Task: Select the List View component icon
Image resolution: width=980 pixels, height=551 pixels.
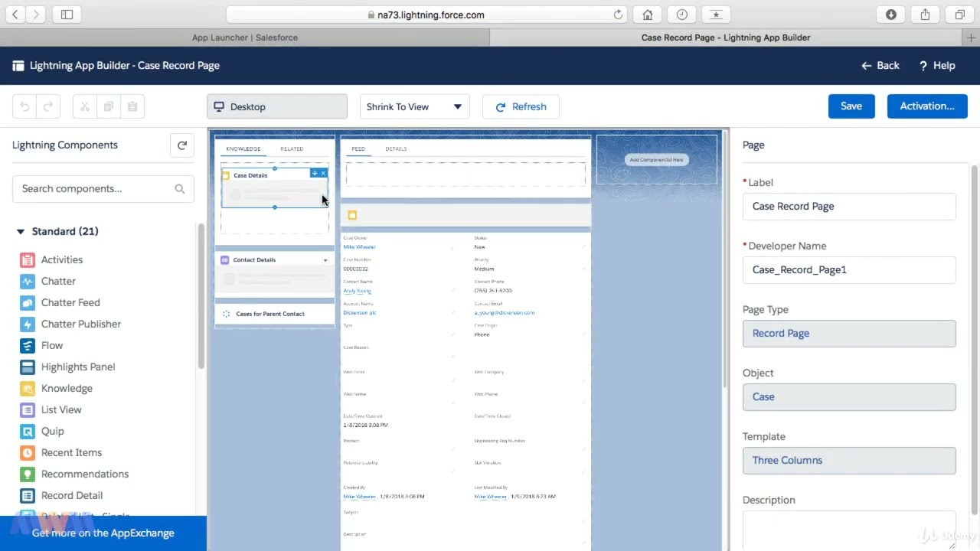Action: [28, 410]
